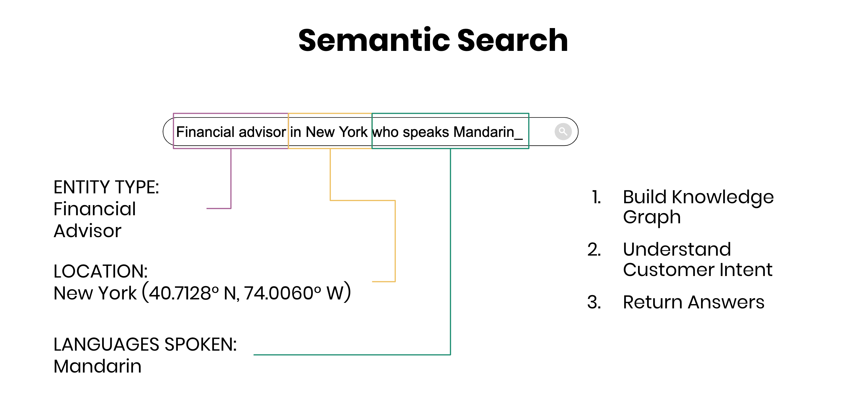Click list item 'Build Knowledge Graph'
This screenshot has width=868, height=404.
coord(698,207)
